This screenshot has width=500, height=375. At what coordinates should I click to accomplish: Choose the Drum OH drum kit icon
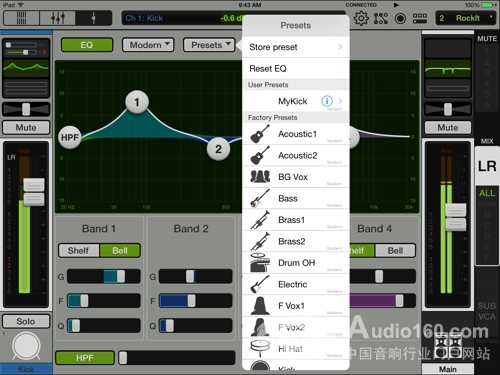coord(260,263)
